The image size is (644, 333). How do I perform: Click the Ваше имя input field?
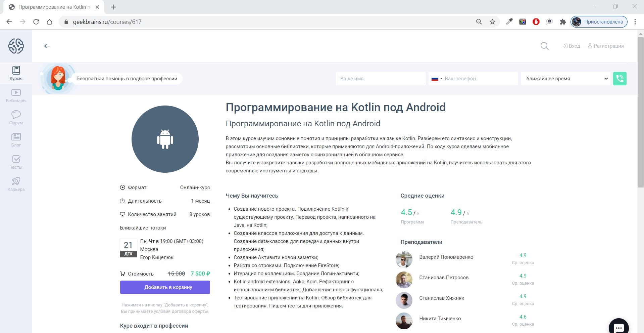point(381,79)
